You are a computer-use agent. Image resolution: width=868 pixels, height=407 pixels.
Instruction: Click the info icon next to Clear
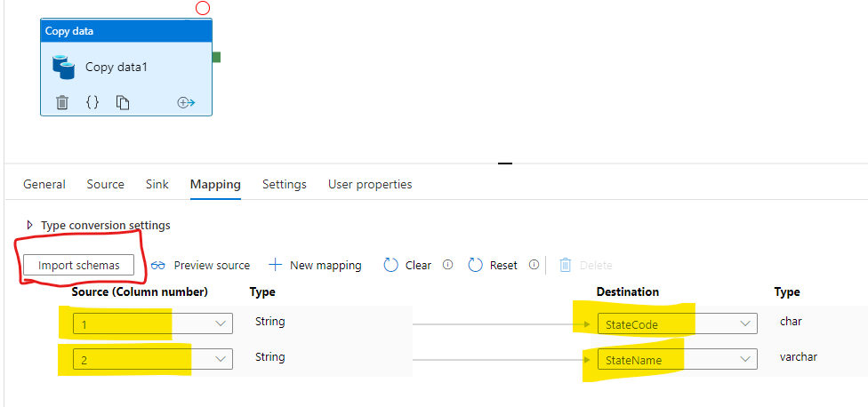[x=448, y=265]
